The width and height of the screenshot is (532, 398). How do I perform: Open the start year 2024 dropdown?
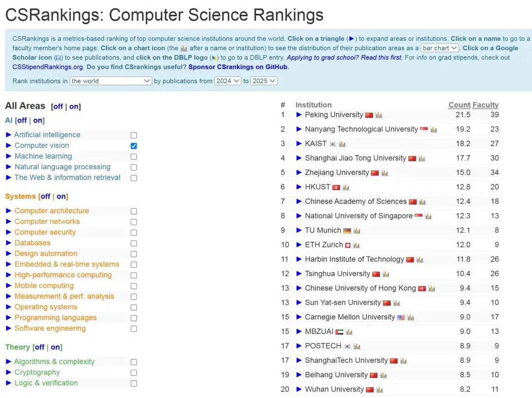click(x=228, y=81)
